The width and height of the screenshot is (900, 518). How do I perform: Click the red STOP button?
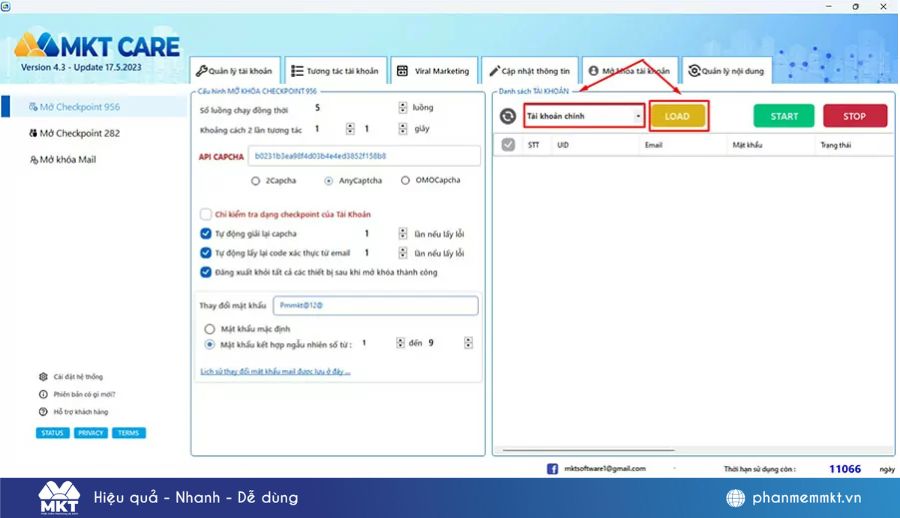[855, 116]
